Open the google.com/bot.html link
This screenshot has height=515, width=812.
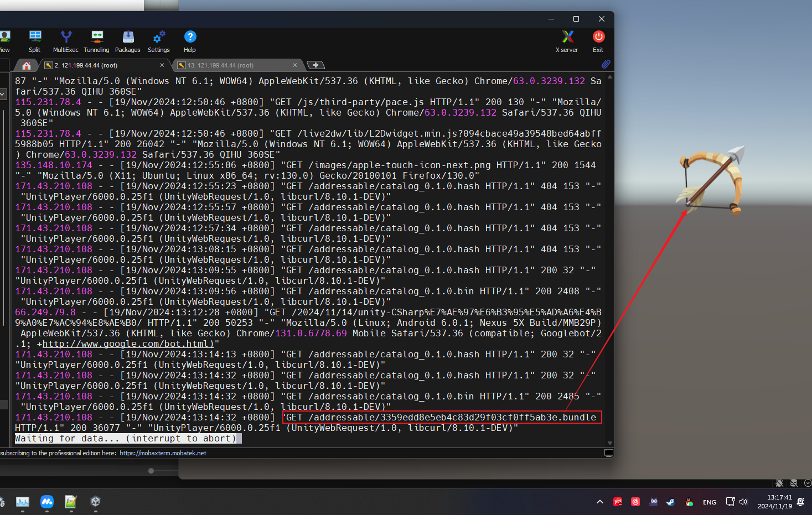[x=128, y=344]
